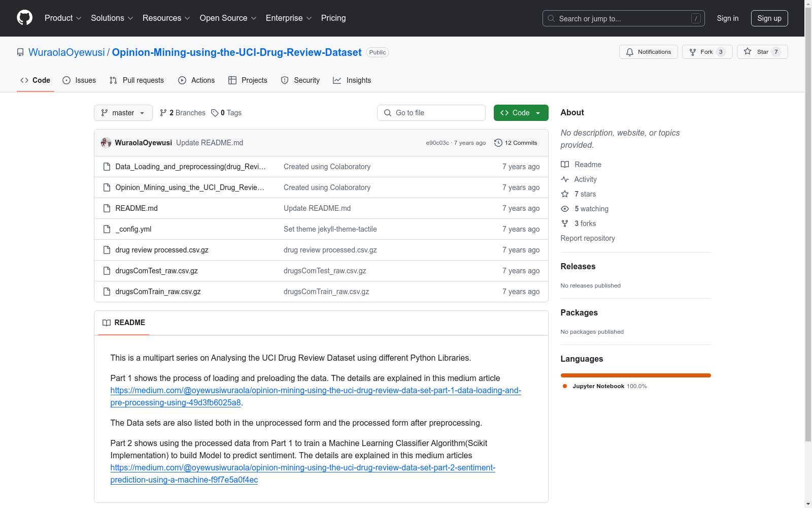Click file icon for Data_Loading_and_preprocessing row

tap(107, 167)
